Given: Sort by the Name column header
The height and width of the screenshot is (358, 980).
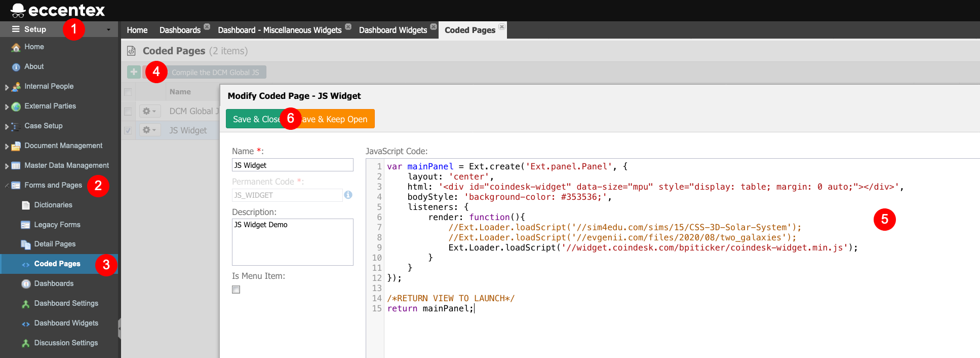Looking at the screenshot, I should tap(180, 92).
